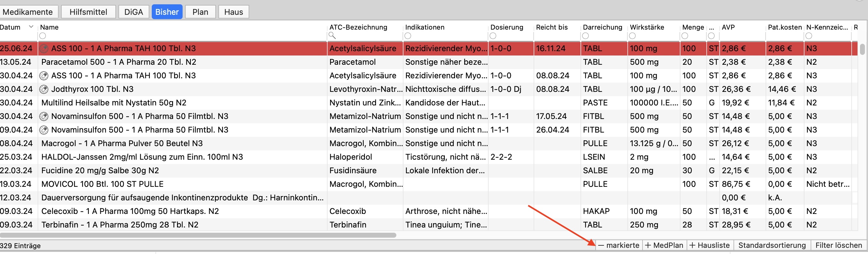Sort by the Name column header
Image resolution: width=868 pixels, height=254 pixels.
[x=49, y=27]
